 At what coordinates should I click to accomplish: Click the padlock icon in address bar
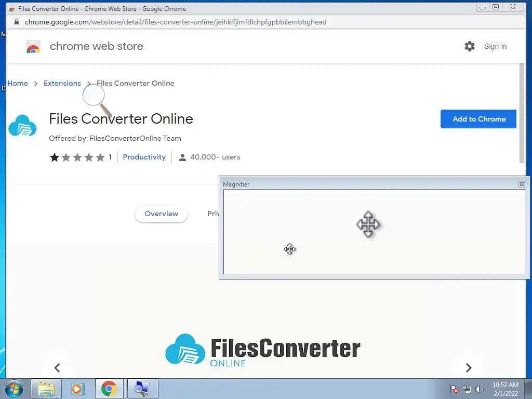tap(16, 22)
